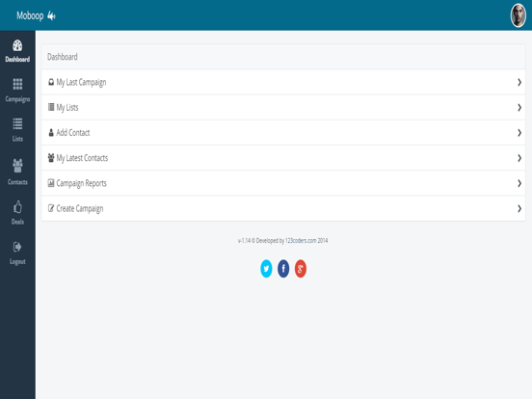The width and height of the screenshot is (532, 399).
Task: Open the Contacts people icon in sidebar
Action: coord(17,166)
